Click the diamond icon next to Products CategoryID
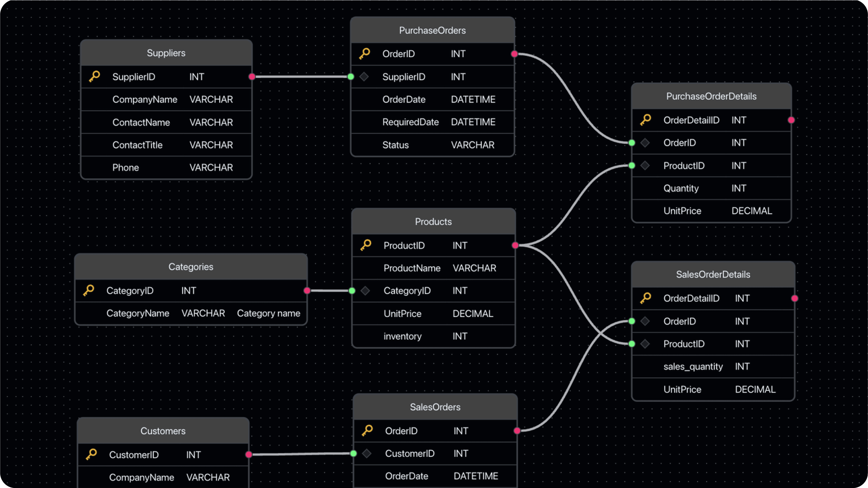Image resolution: width=868 pixels, height=488 pixels. [x=365, y=291]
